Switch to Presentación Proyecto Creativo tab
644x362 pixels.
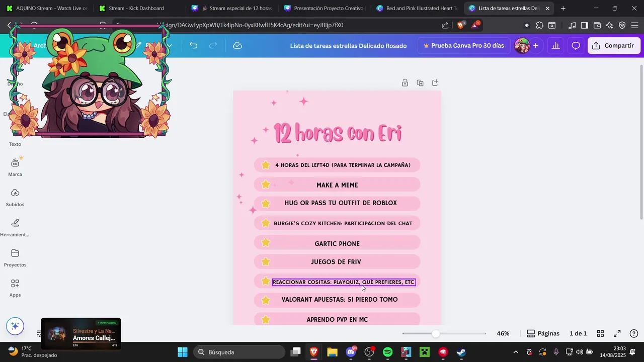tap(325, 8)
